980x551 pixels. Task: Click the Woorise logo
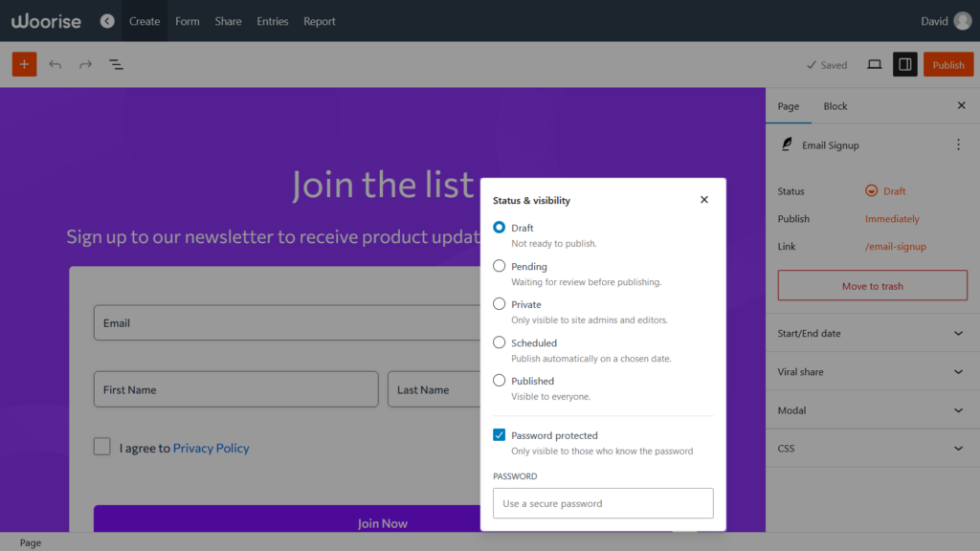[x=46, y=21]
